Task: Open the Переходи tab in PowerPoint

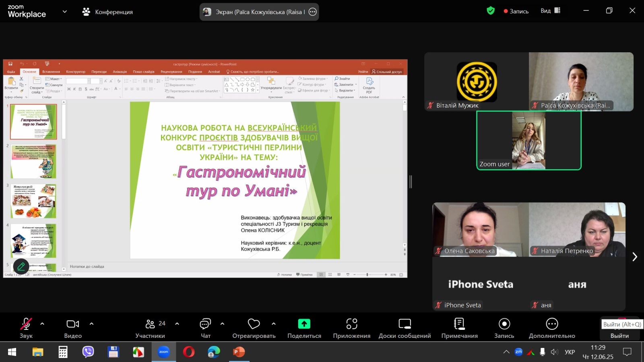Action: pos(99,72)
